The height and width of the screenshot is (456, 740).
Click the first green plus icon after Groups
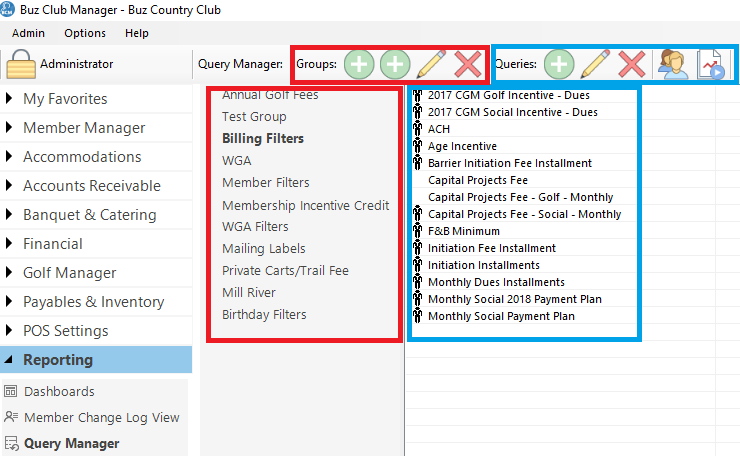(x=360, y=65)
